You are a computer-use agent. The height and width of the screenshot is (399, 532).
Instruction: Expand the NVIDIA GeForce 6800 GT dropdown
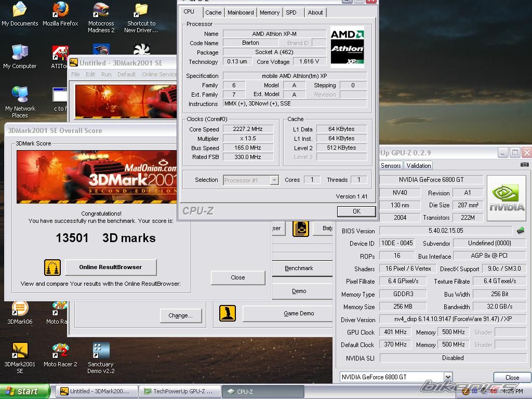[x=447, y=377]
